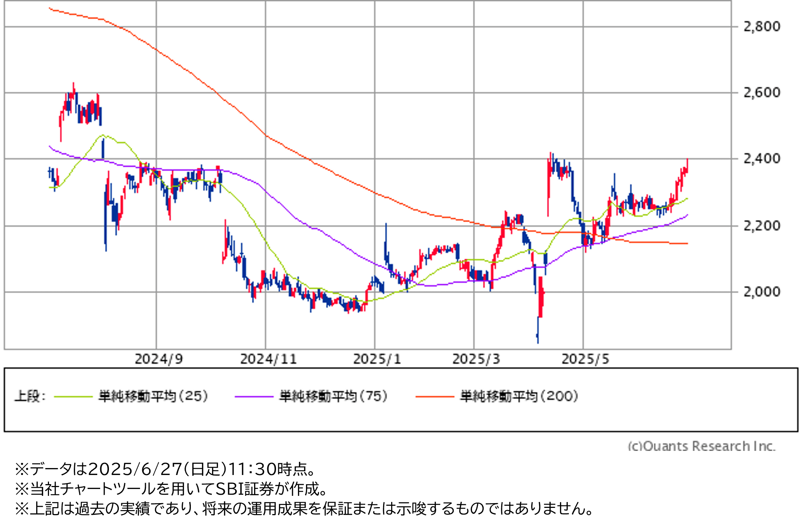Click the 2024/9 date axis label
Screen dimensions: 801x532
(x=159, y=359)
